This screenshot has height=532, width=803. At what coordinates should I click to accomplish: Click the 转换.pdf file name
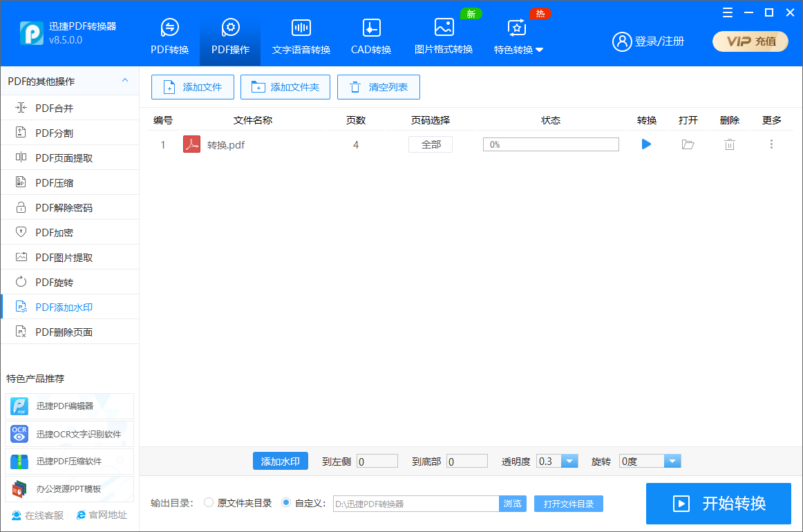click(x=226, y=145)
